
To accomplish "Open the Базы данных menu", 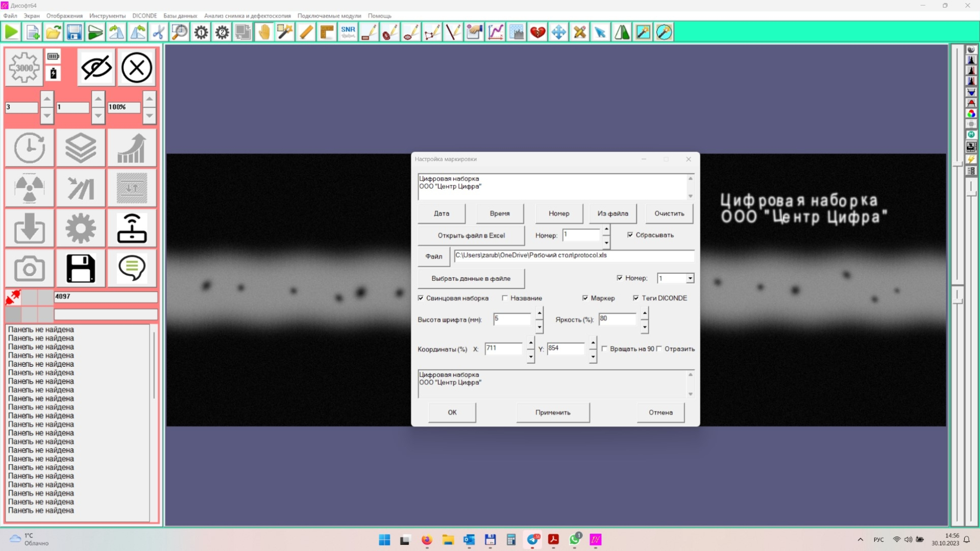I will pos(180,16).
